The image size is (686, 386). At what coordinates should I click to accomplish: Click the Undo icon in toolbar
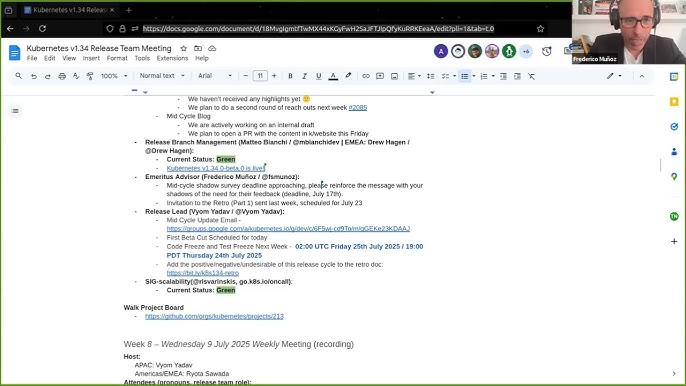pyautogui.click(x=34, y=76)
